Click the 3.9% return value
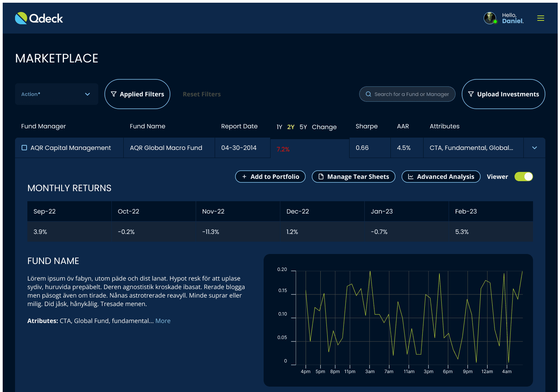This screenshot has height=392, width=560. (40, 232)
